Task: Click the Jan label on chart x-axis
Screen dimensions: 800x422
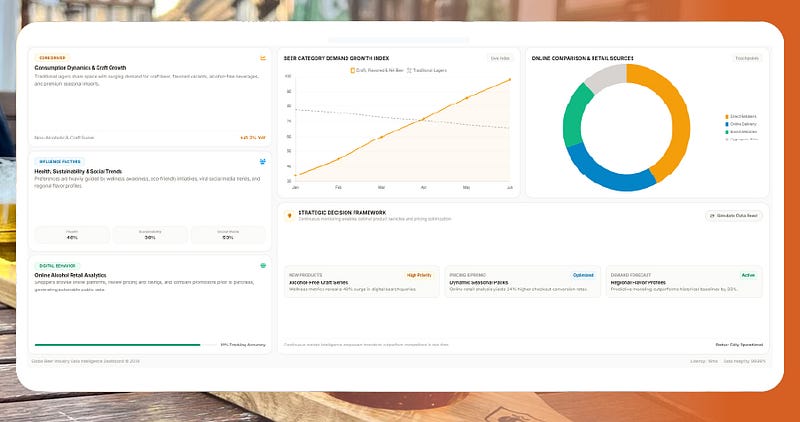Action: coord(295,188)
